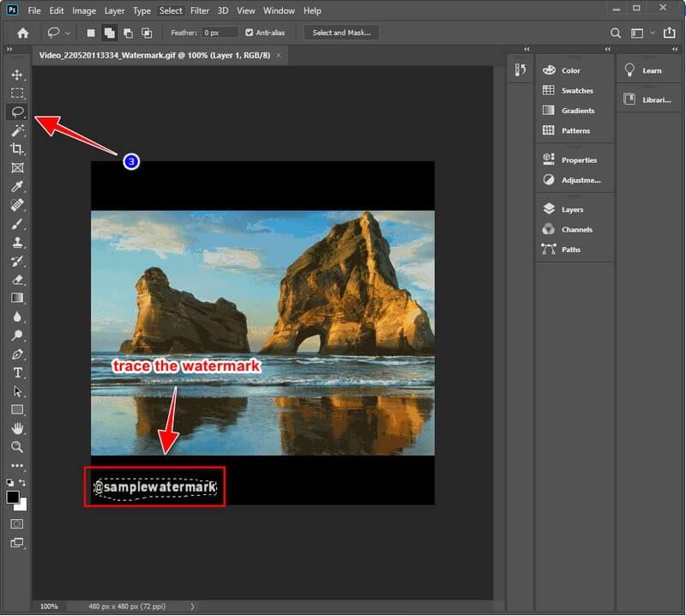Select the Eyedropper tool
This screenshot has height=616, width=686.
[17, 186]
